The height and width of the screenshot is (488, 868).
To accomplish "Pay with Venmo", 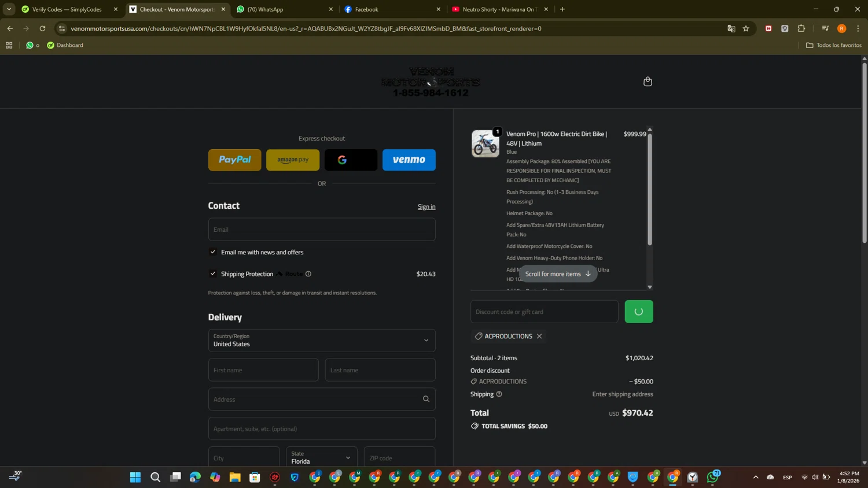I will (x=409, y=160).
